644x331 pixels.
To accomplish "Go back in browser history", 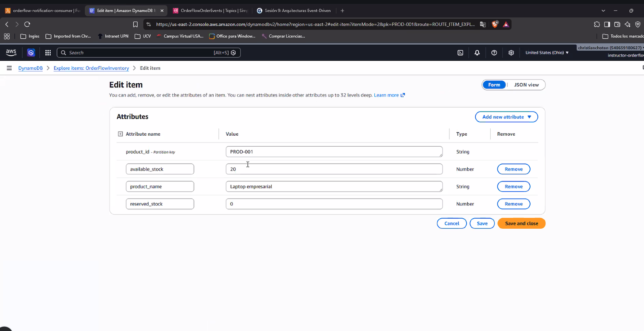I will (7, 24).
